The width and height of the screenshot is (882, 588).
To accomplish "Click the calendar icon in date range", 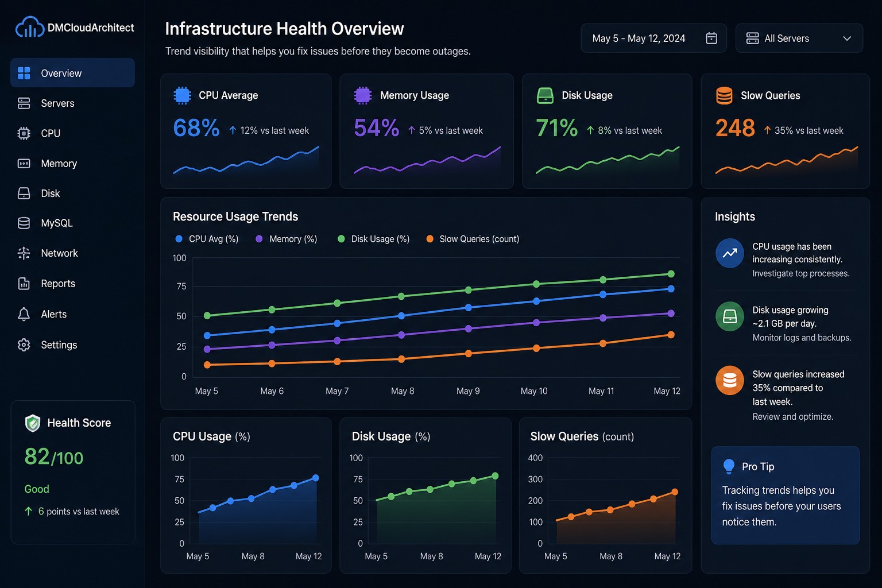I will click(711, 38).
